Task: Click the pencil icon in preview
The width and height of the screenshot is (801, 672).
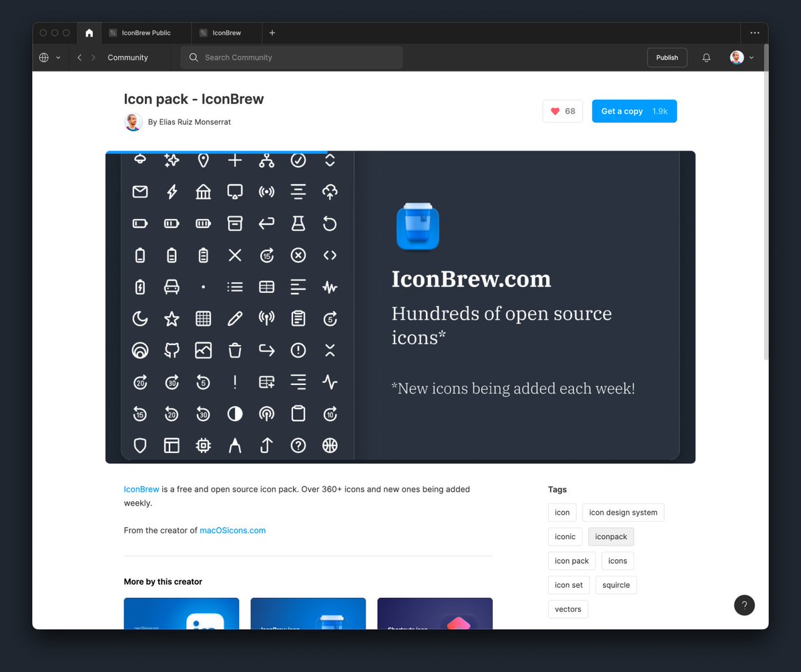Action: coord(235,319)
